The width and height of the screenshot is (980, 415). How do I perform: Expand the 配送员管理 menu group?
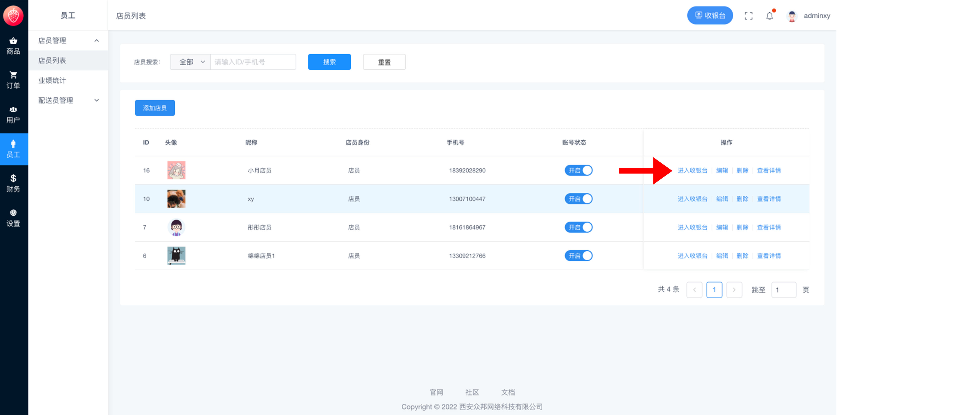68,100
